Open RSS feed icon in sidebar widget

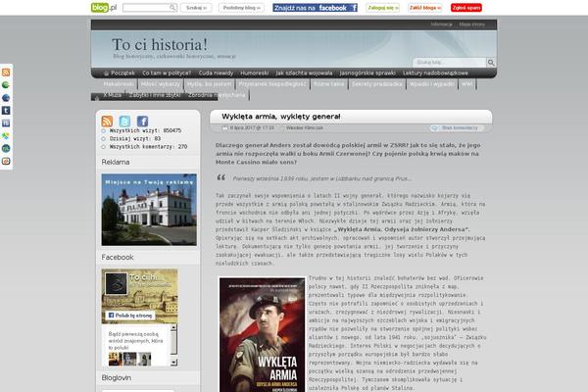click(x=107, y=122)
